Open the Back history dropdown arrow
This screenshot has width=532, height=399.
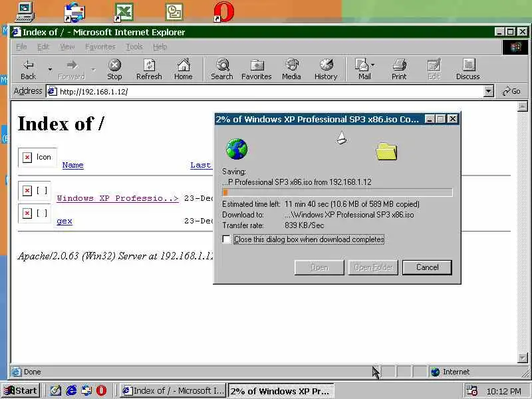tap(50, 69)
